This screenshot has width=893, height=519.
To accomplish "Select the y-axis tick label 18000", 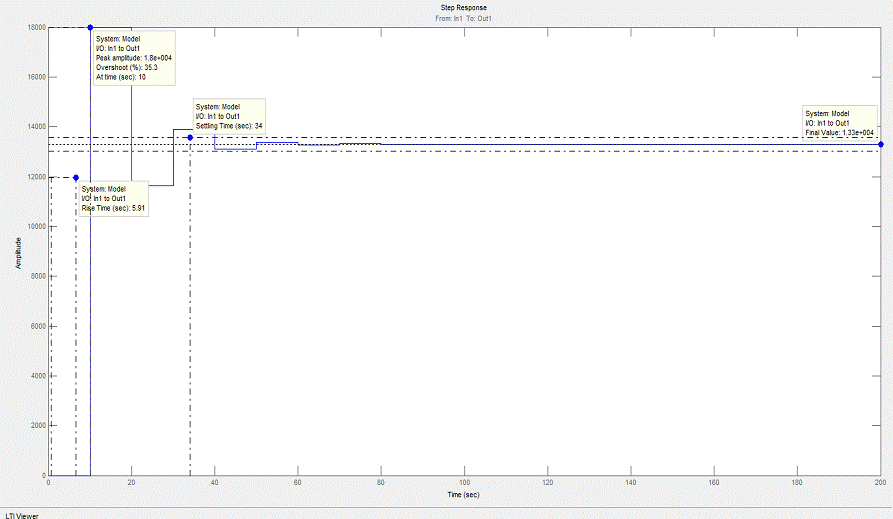I will point(35,28).
